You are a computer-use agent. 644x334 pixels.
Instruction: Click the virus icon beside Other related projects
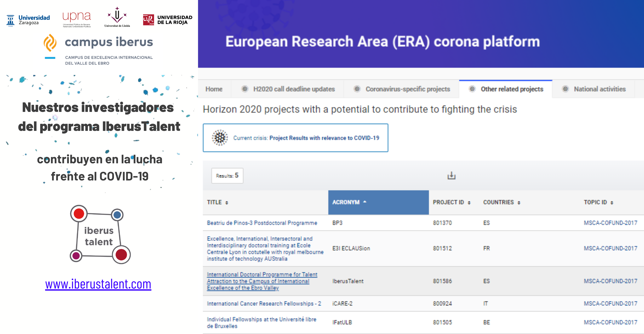472,89
